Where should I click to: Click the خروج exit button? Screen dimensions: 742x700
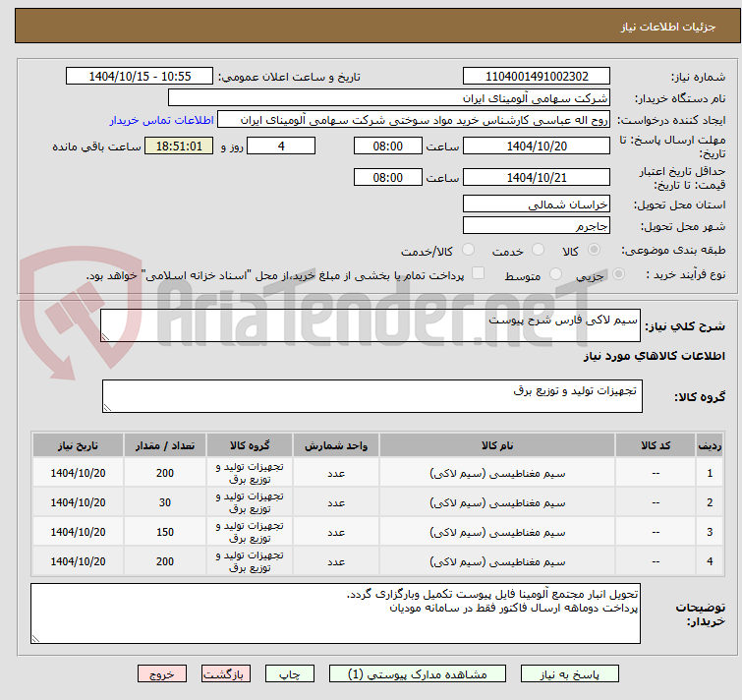coord(162,673)
